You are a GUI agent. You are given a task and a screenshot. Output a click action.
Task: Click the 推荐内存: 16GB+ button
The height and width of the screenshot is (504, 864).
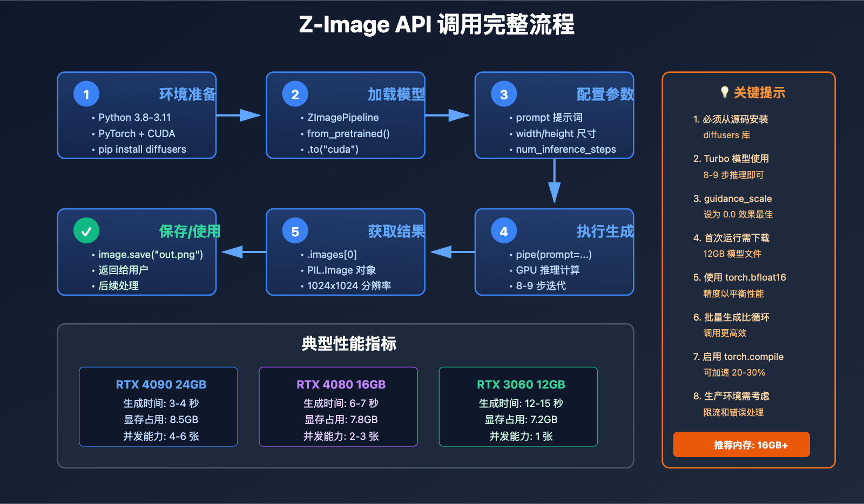(741, 445)
